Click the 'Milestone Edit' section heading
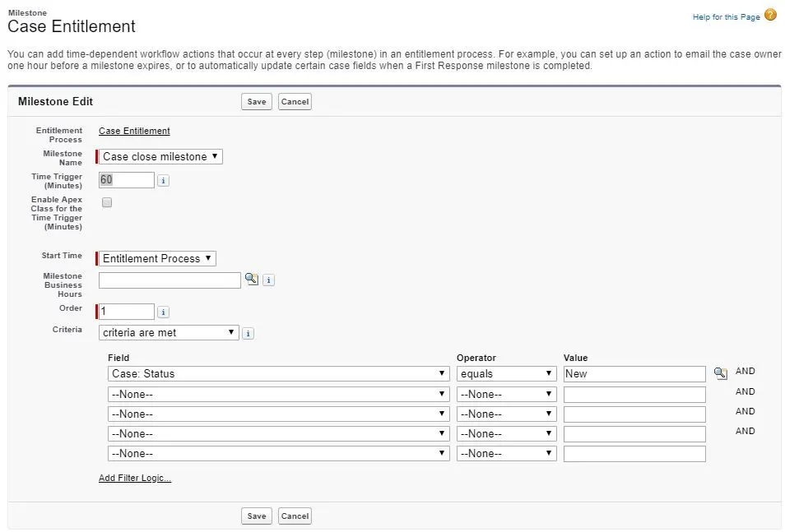 click(56, 102)
